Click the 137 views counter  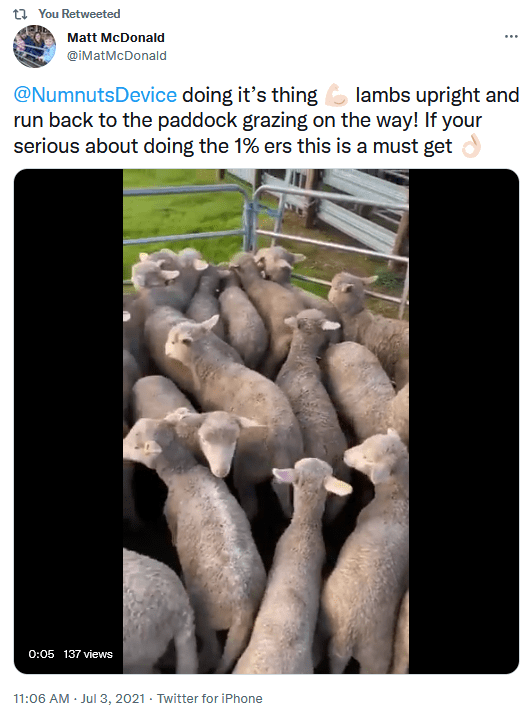coord(88,654)
